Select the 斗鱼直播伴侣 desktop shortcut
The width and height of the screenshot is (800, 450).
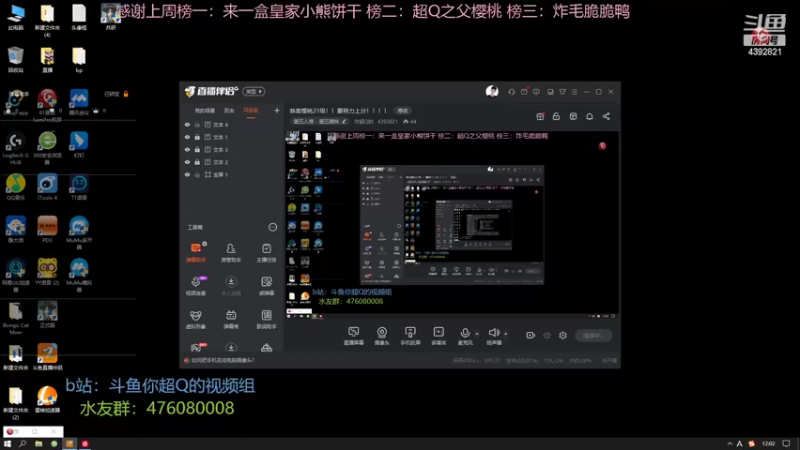coord(47,357)
